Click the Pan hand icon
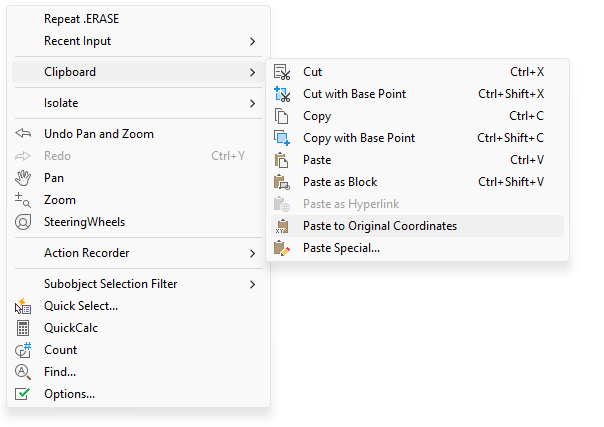The image size is (604, 427). click(25, 178)
